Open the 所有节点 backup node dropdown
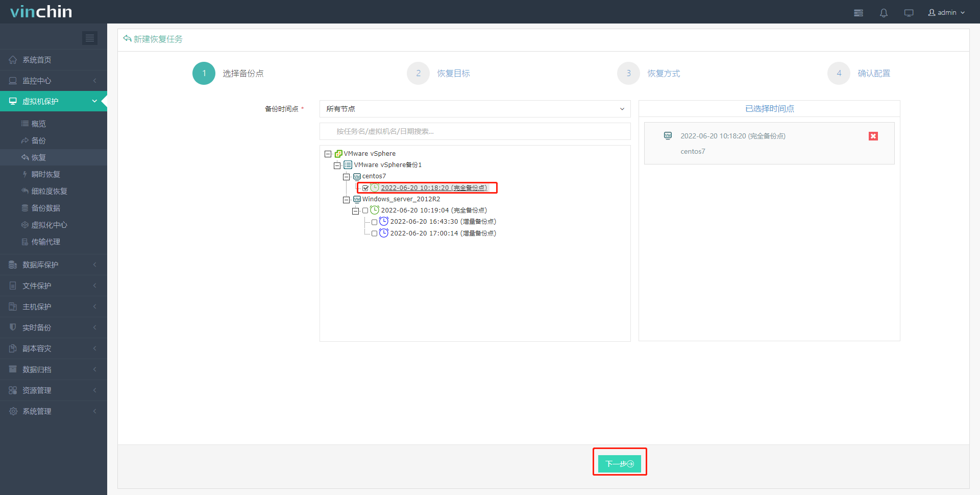Image resolution: width=980 pixels, height=495 pixels. pyautogui.click(x=475, y=109)
